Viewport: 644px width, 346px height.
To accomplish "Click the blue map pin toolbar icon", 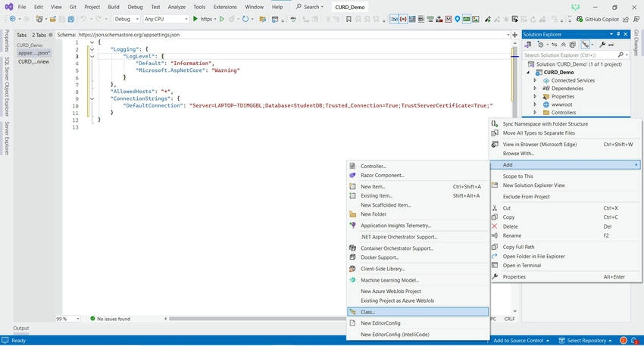I will tap(457, 19).
